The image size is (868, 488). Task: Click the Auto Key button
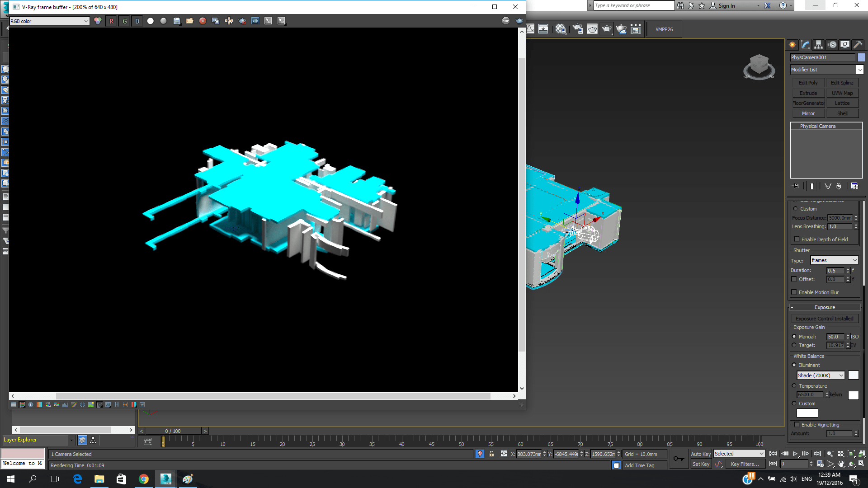coord(701,454)
